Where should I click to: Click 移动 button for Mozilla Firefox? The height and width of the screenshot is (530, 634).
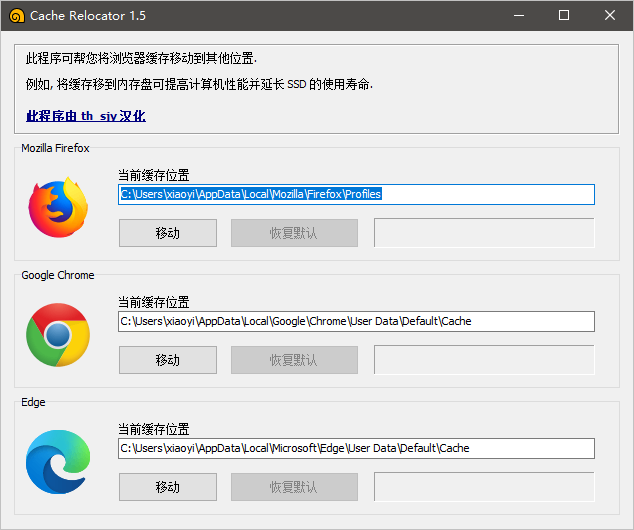point(168,233)
